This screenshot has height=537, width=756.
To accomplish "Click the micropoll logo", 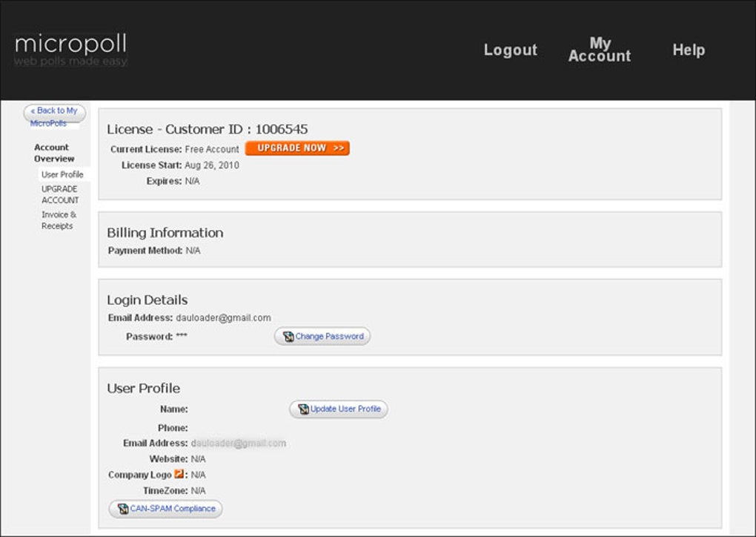I will click(x=71, y=50).
